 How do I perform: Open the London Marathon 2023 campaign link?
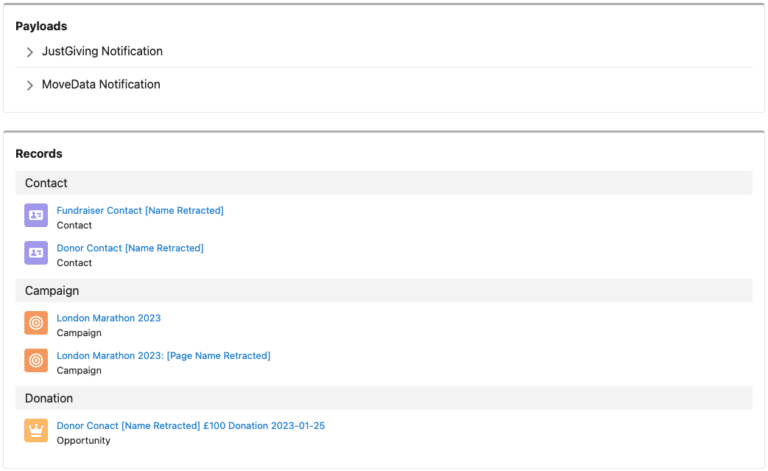pyautogui.click(x=108, y=318)
